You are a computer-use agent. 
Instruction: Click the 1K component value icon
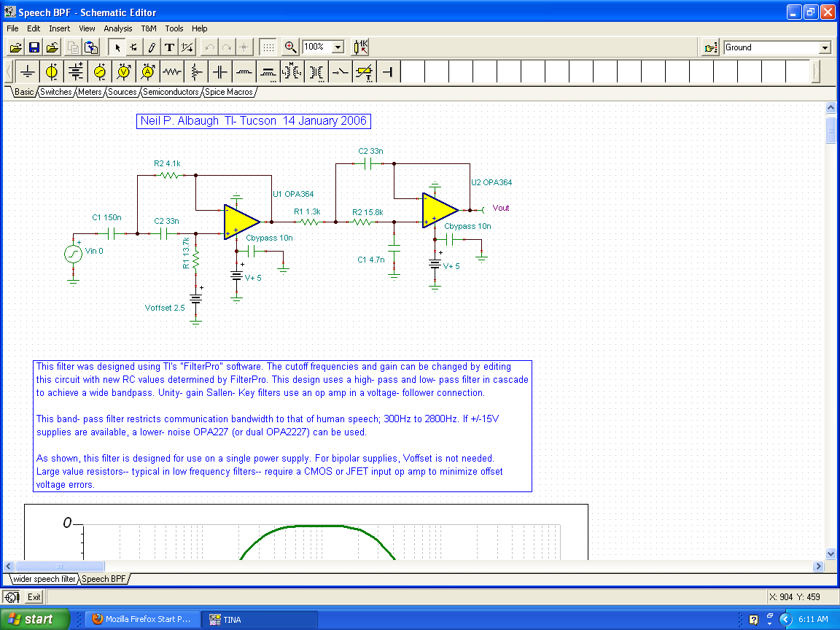[360, 47]
